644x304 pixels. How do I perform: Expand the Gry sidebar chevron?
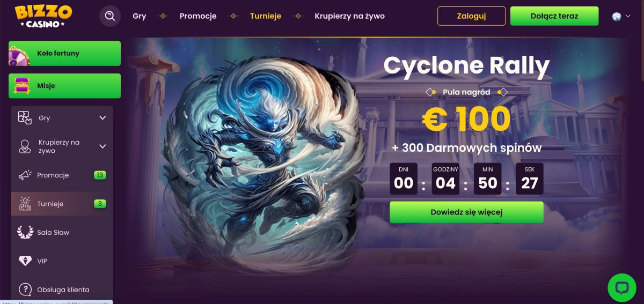103,118
